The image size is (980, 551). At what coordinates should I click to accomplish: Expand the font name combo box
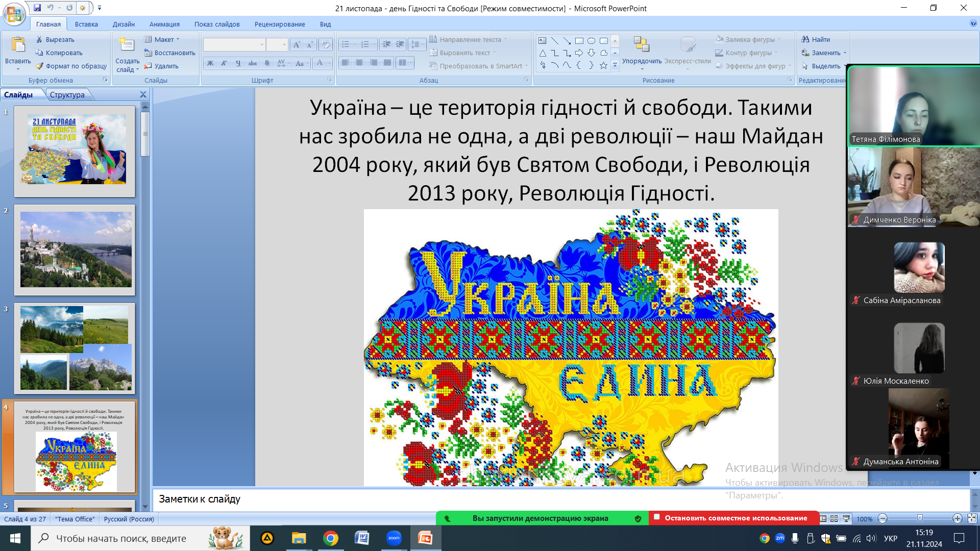tap(262, 44)
